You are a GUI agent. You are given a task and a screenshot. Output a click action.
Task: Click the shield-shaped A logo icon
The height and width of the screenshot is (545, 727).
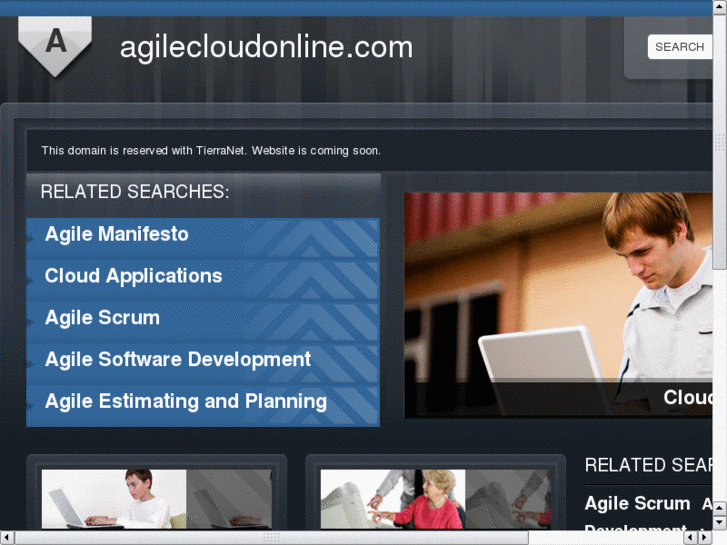55,45
